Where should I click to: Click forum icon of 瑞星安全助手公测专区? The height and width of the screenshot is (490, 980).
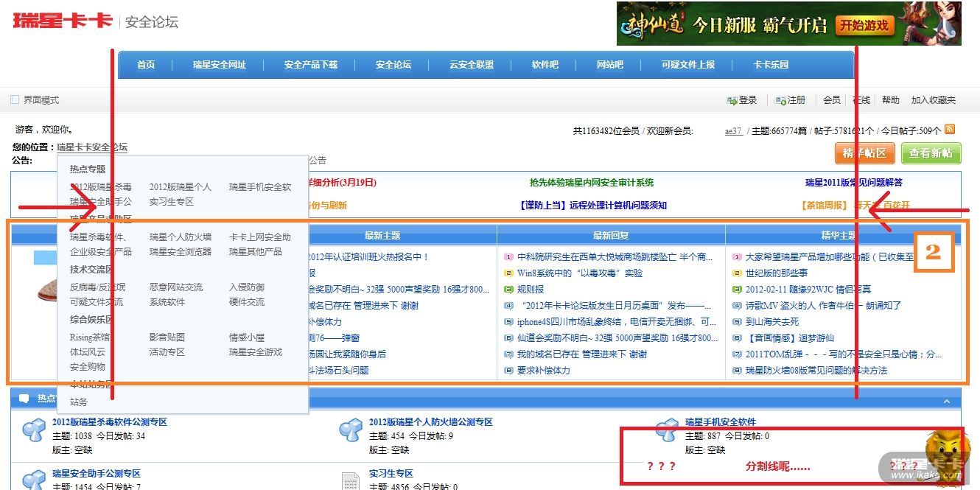(34, 479)
